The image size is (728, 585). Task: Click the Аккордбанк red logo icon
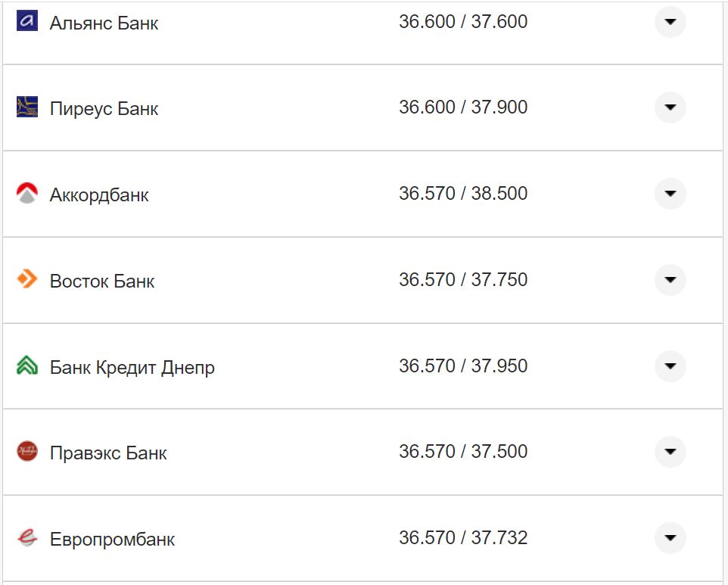26,194
